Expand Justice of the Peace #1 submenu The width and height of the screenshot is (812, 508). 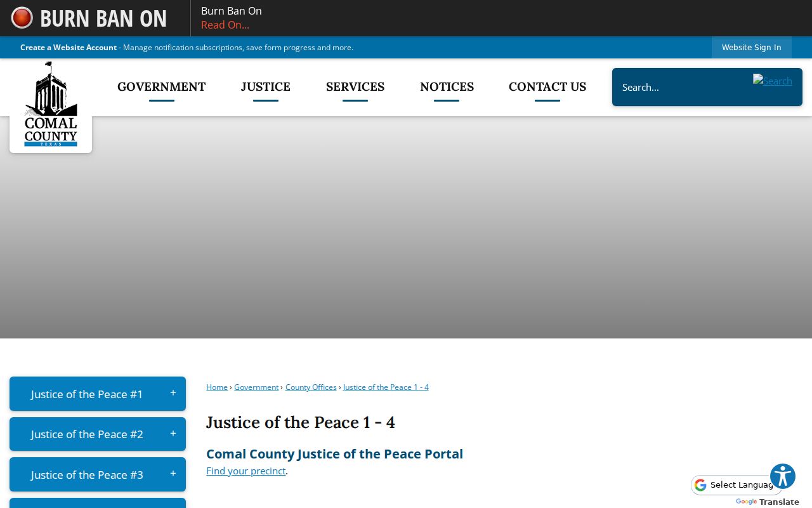pos(173,394)
